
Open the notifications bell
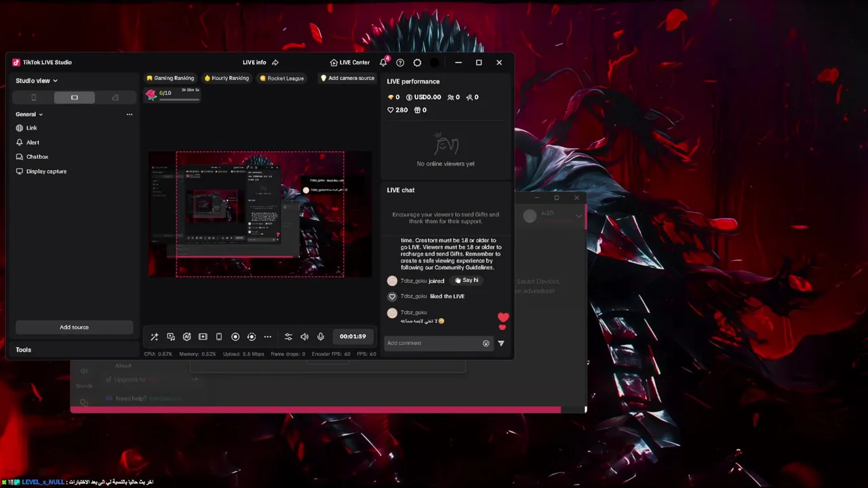[x=384, y=62]
